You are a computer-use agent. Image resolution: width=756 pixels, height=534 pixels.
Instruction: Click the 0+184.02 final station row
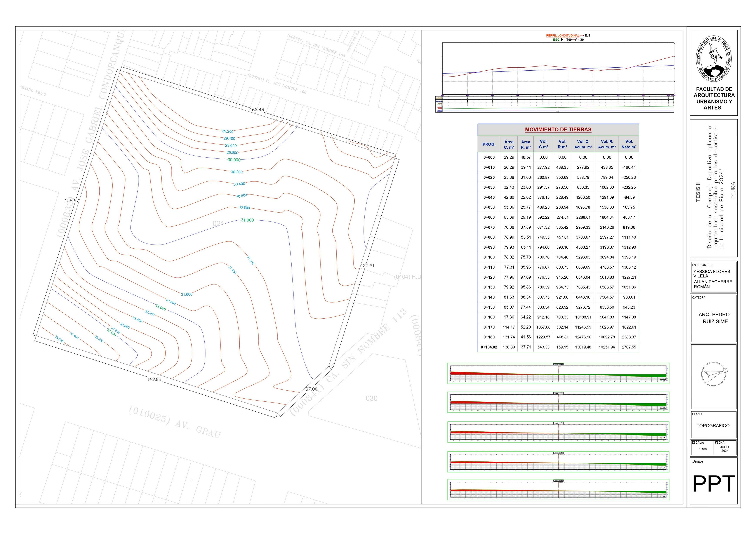click(x=489, y=347)
